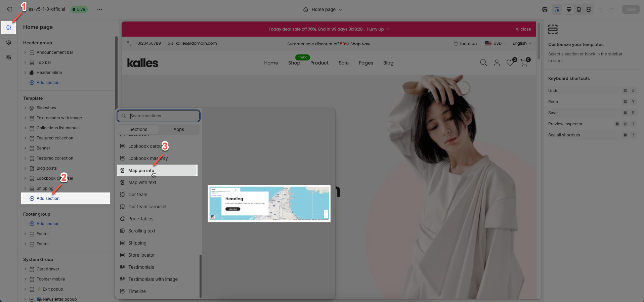Switch to the Apps tab
This screenshot has height=302, width=644.
tap(179, 129)
